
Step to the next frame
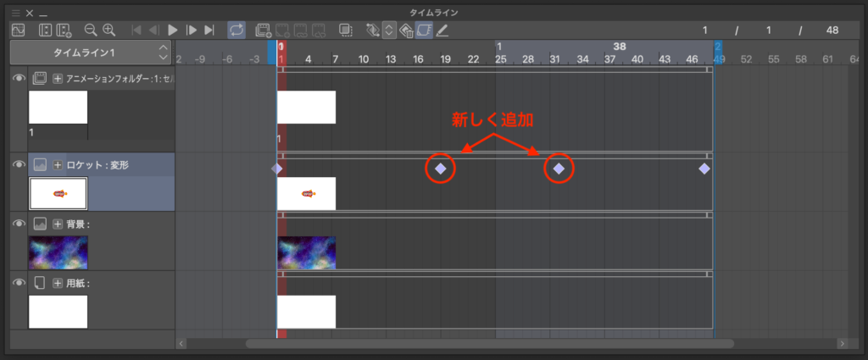(192, 30)
